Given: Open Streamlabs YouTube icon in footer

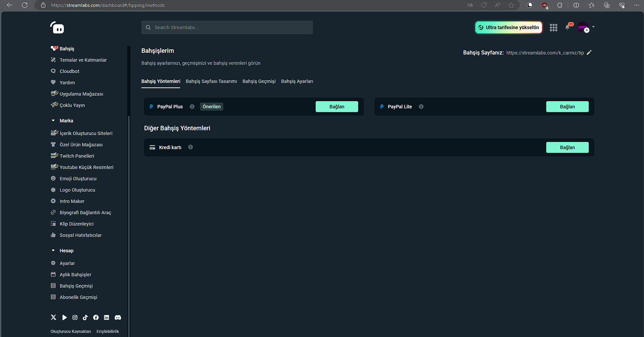Looking at the screenshot, I should (x=65, y=317).
